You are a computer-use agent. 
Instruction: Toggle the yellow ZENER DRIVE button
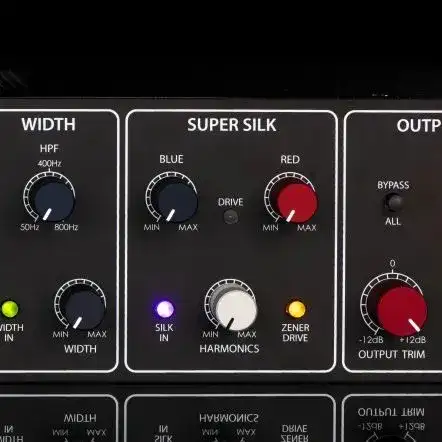pyautogui.click(x=296, y=309)
